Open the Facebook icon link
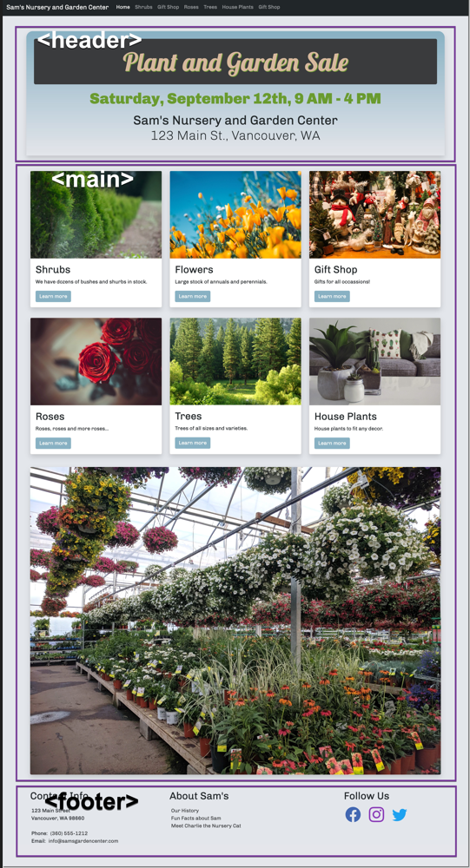Viewport: 470px width, 868px height. point(353,814)
